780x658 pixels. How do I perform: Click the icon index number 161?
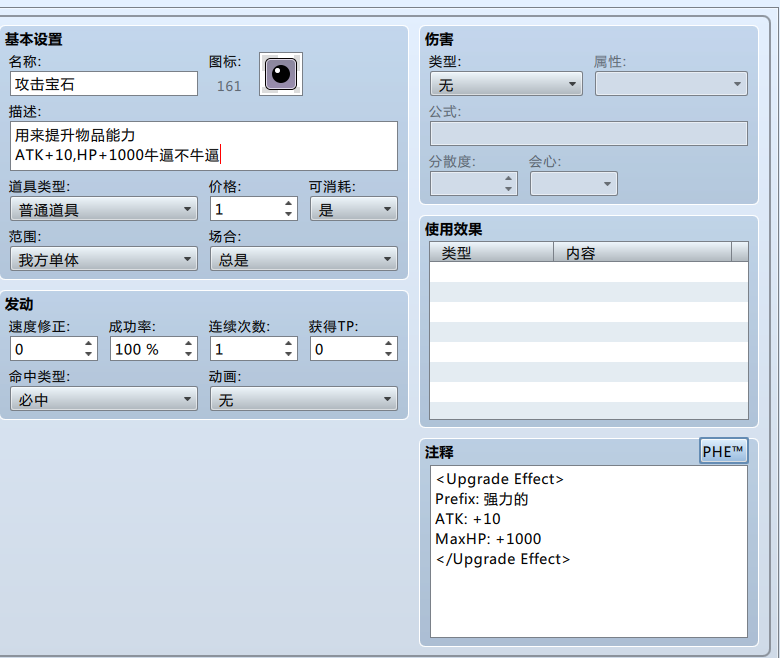click(x=229, y=86)
